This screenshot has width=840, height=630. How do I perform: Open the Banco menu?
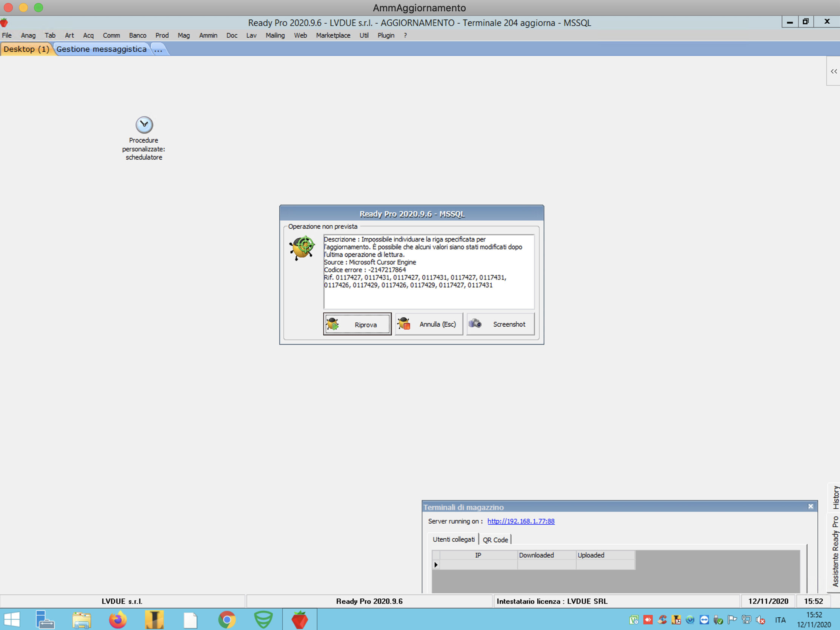tap(137, 35)
